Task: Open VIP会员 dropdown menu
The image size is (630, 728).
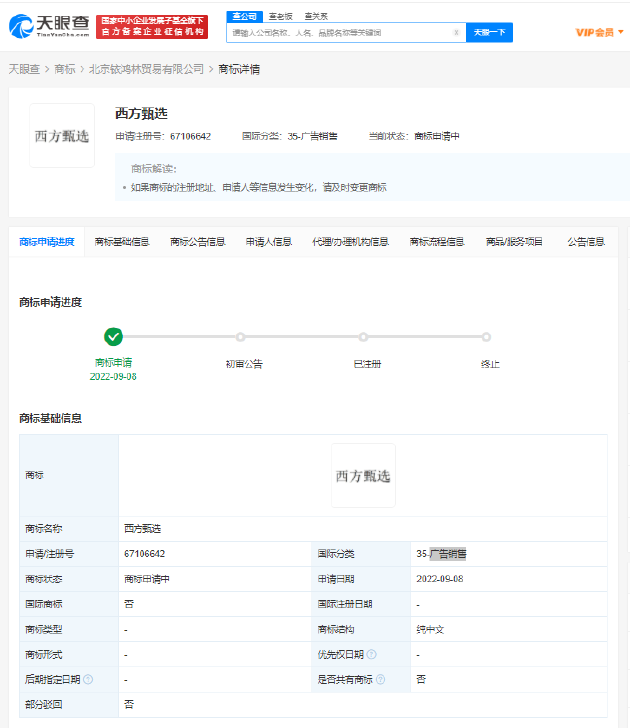Action: [599, 32]
